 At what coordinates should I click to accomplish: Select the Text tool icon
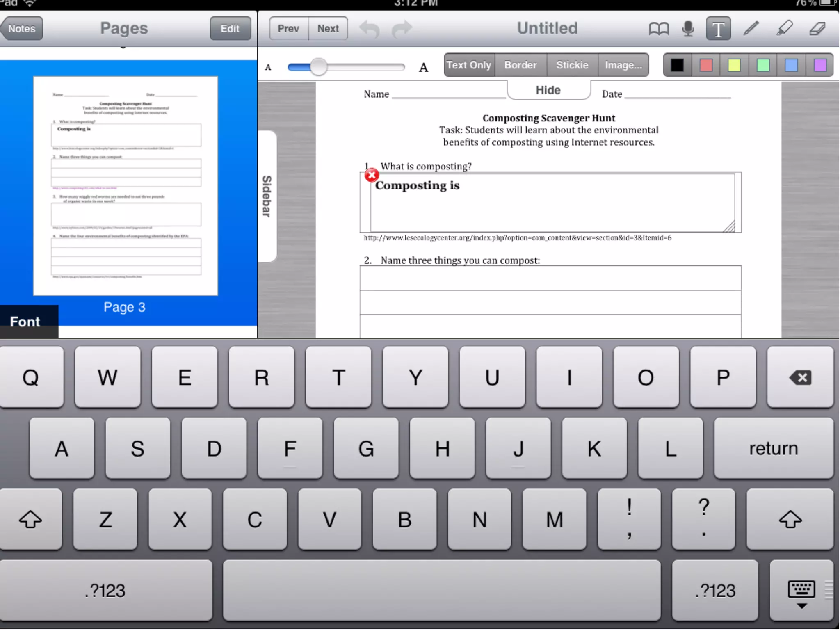[x=718, y=29]
